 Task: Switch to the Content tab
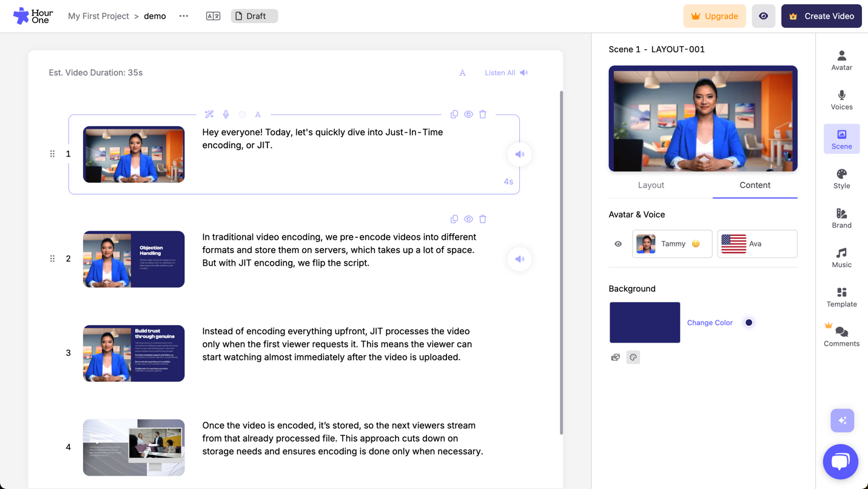click(755, 185)
